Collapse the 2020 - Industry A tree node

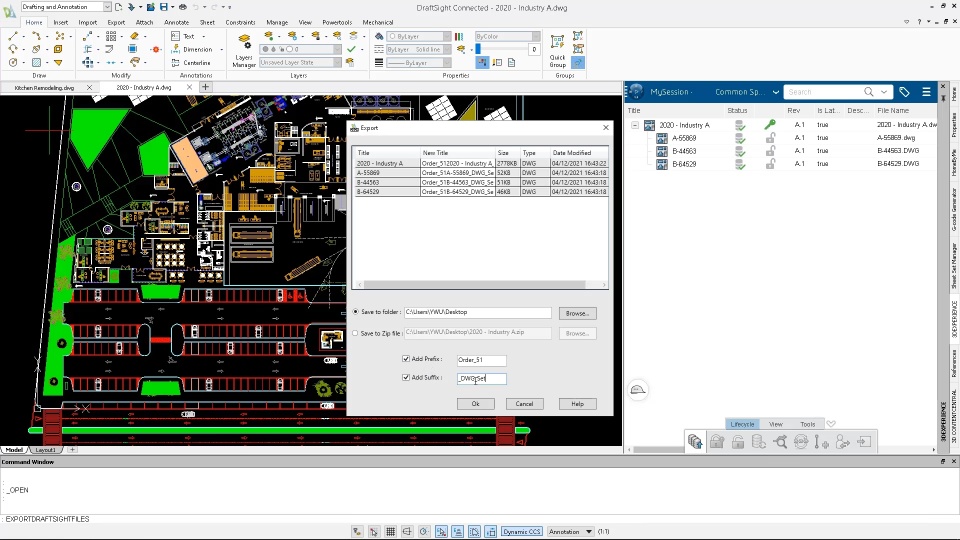pyautogui.click(x=635, y=125)
